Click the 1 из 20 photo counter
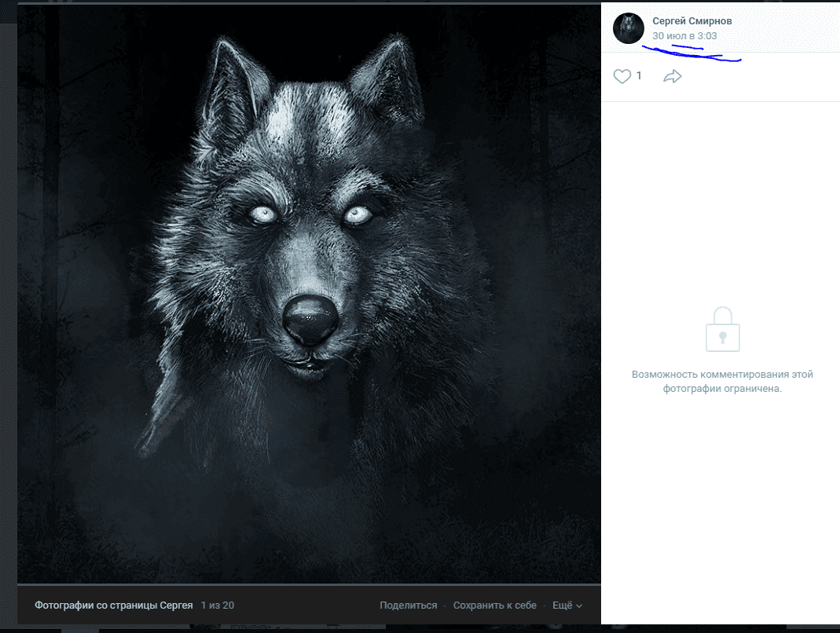Viewport: 840px width, 633px height. pyautogui.click(x=218, y=606)
